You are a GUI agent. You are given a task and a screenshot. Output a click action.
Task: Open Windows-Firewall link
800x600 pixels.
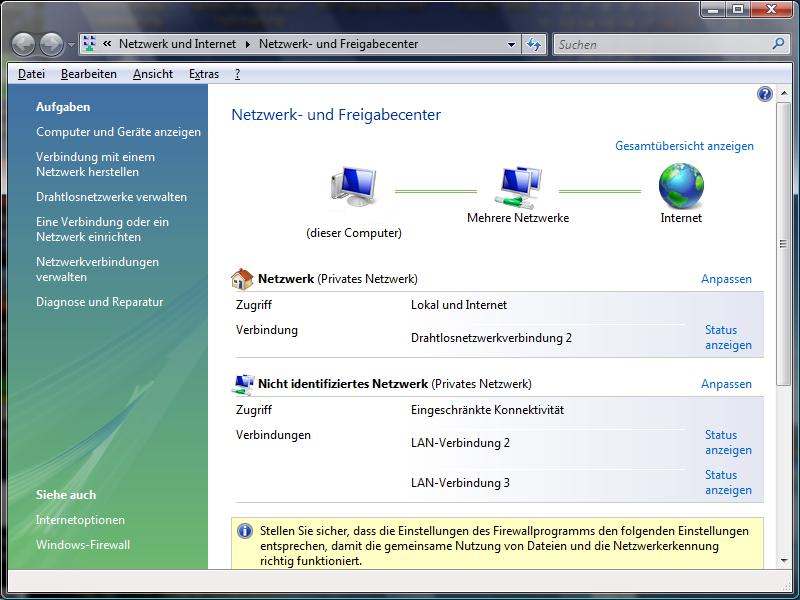point(83,545)
